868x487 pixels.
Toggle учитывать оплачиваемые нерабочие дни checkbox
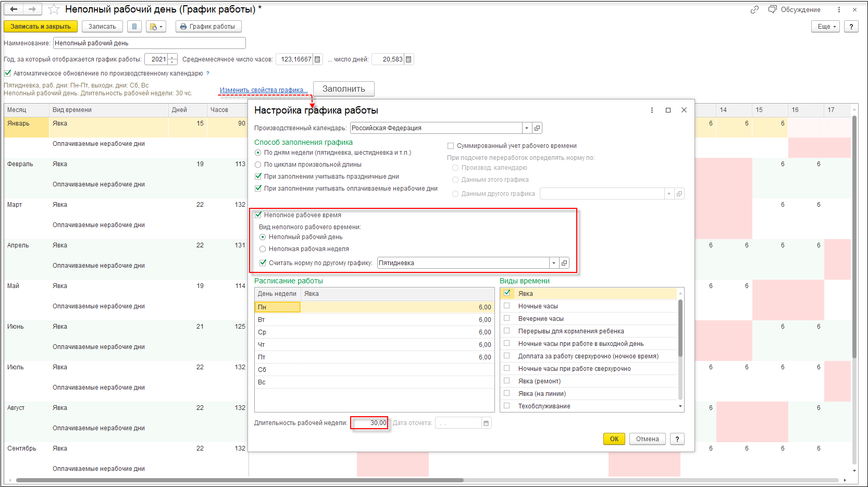(258, 189)
